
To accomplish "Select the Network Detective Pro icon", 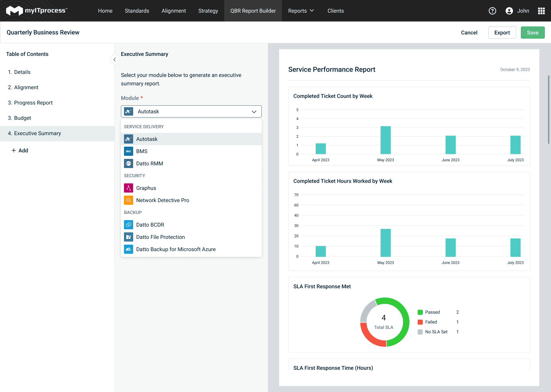I will [x=128, y=200].
